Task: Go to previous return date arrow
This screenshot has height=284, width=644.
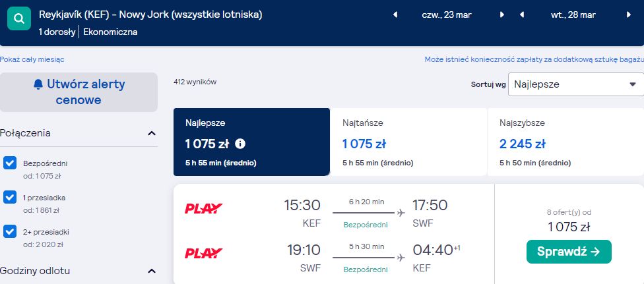Action: click(x=522, y=14)
